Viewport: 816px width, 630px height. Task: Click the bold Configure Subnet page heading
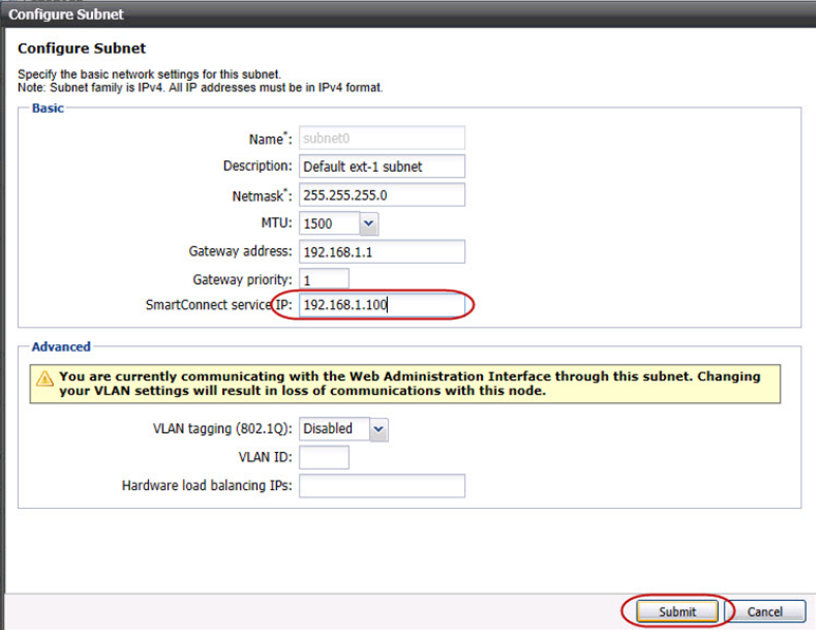point(82,48)
